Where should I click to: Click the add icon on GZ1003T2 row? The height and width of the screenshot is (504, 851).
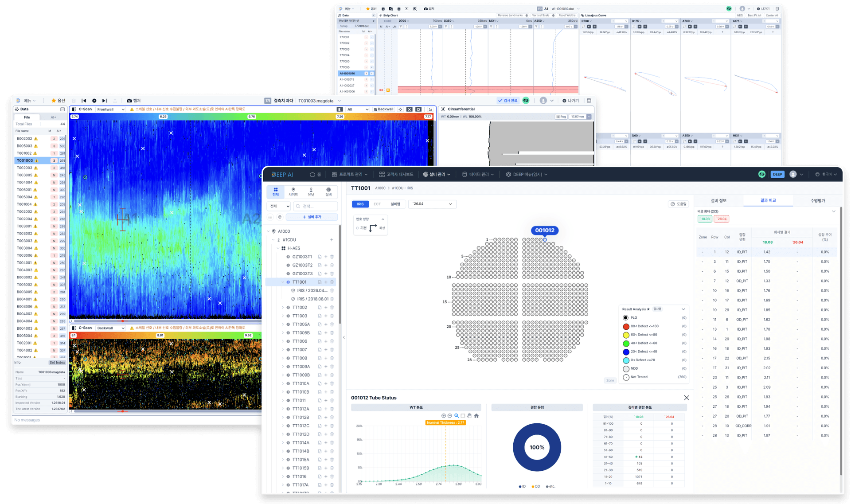(x=326, y=265)
